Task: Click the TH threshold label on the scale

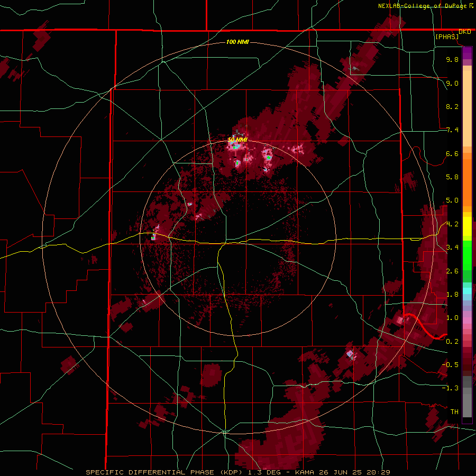Action: 454,412
